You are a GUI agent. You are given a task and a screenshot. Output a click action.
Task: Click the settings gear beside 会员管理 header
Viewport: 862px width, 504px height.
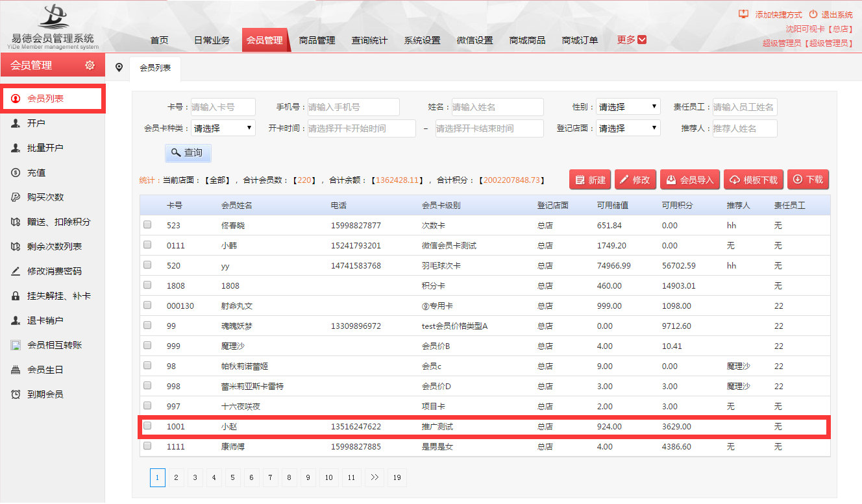(x=90, y=66)
